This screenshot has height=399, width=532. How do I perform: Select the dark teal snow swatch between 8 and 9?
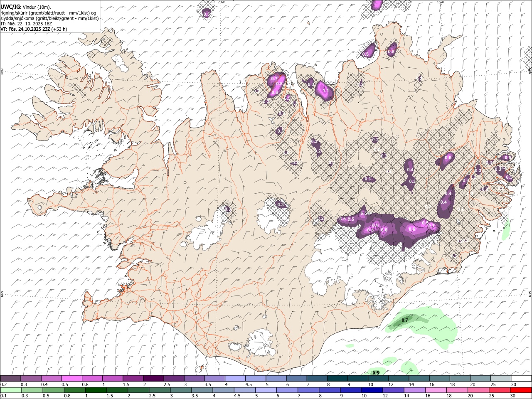(337, 378)
